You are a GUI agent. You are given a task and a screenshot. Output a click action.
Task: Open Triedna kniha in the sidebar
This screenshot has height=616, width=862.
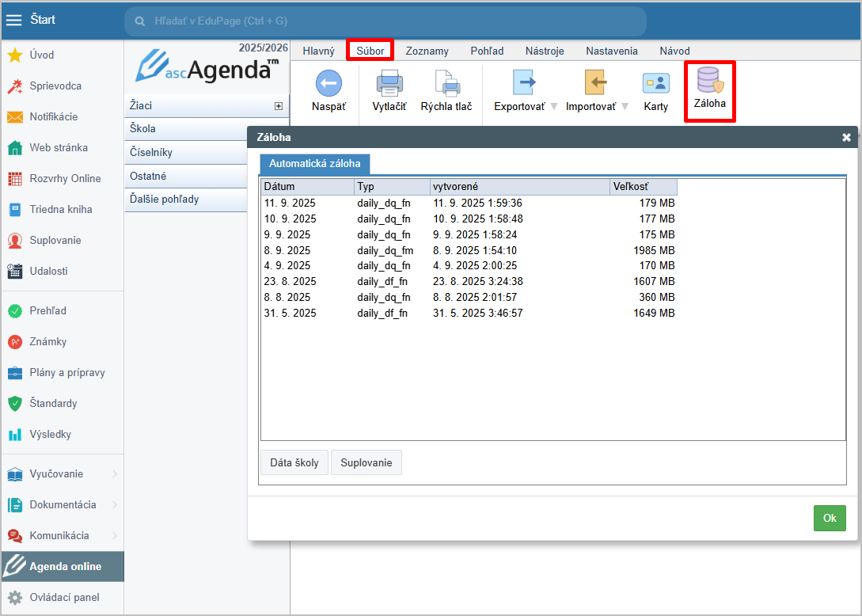[60, 209]
